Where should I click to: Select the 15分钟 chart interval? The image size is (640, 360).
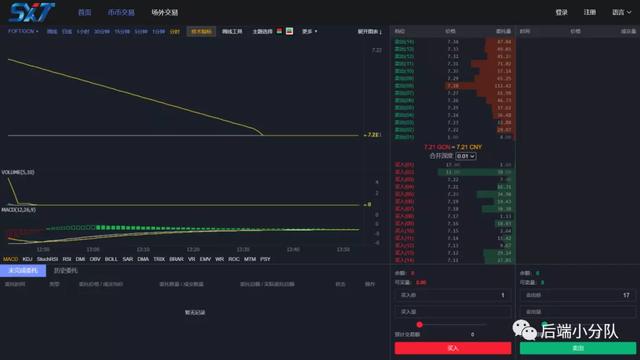point(122,31)
